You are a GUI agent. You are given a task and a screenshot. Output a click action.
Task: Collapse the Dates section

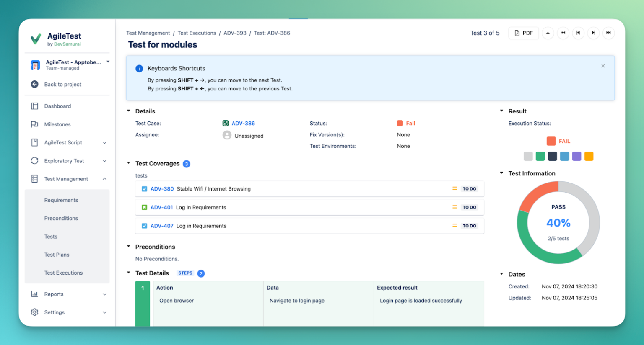(501, 274)
